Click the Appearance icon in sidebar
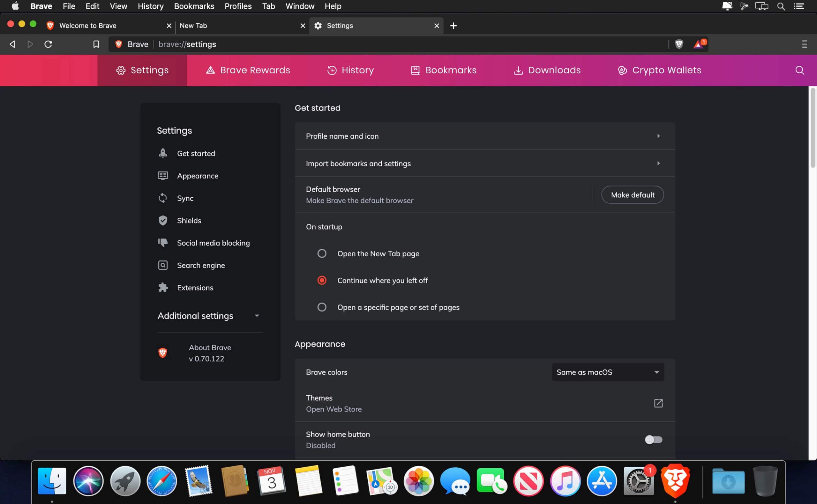 [x=163, y=175]
